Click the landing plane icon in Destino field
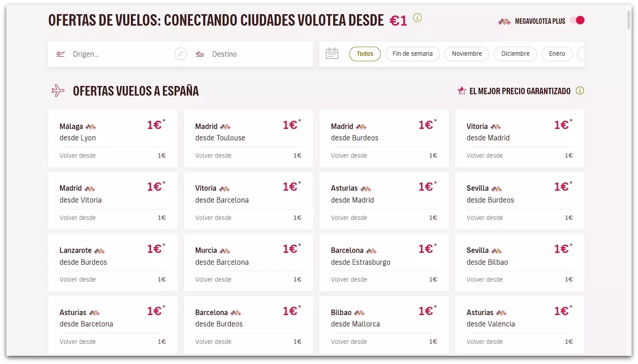 coord(200,54)
